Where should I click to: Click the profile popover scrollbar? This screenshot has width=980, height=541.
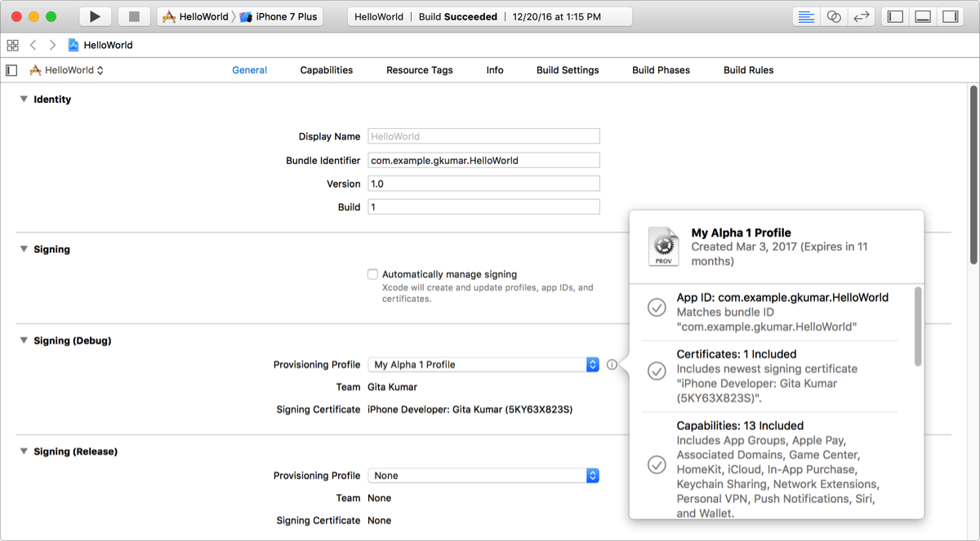coord(918,326)
